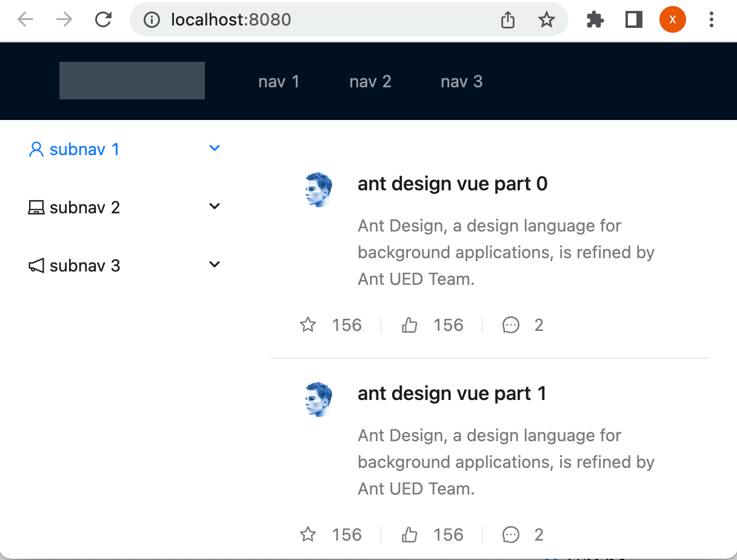Reload the page with refresh icon

tap(104, 20)
